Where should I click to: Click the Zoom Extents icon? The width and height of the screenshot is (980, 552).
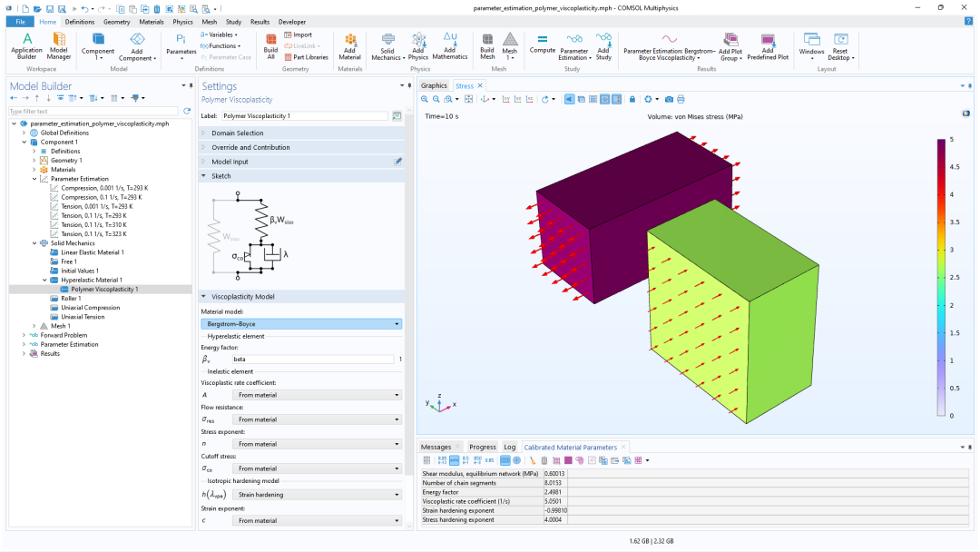coord(469,99)
